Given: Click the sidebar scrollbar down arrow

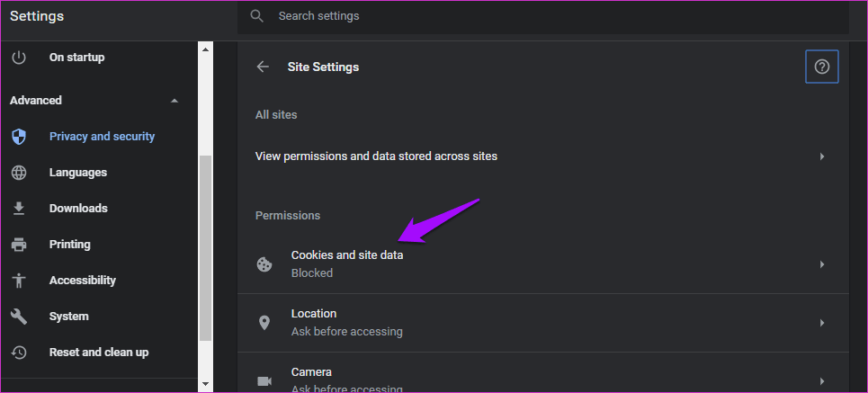Looking at the screenshot, I should coord(205,384).
